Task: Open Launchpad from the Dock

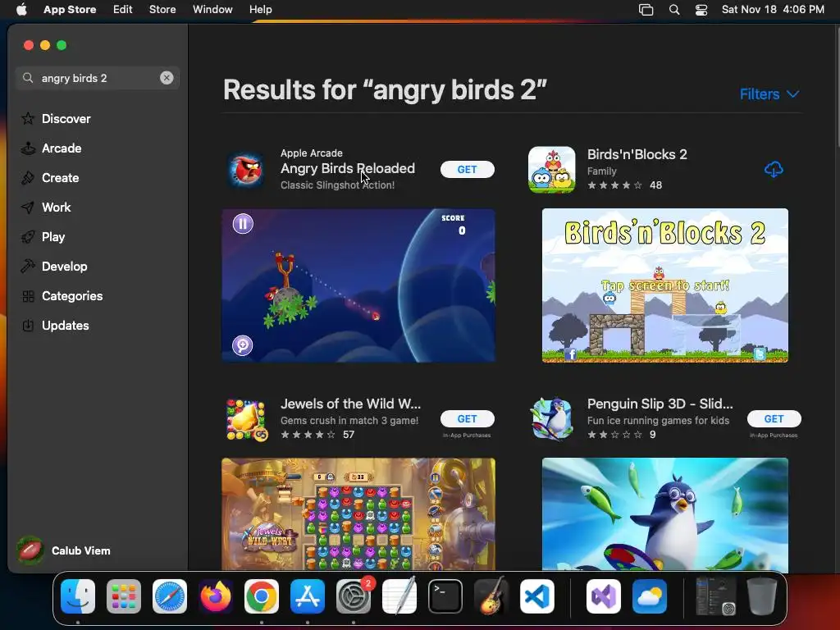Action: [x=124, y=596]
